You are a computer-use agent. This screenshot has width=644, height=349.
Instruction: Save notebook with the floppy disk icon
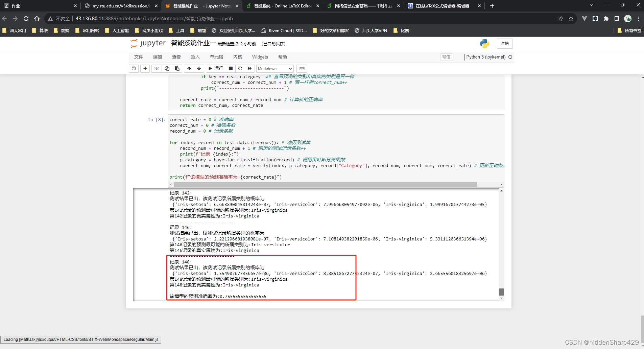[134, 69]
